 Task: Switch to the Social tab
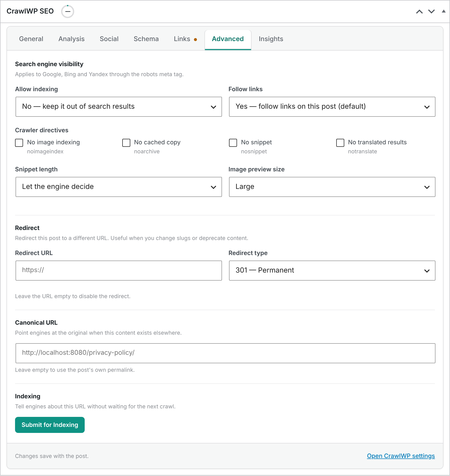coord(109,39)
